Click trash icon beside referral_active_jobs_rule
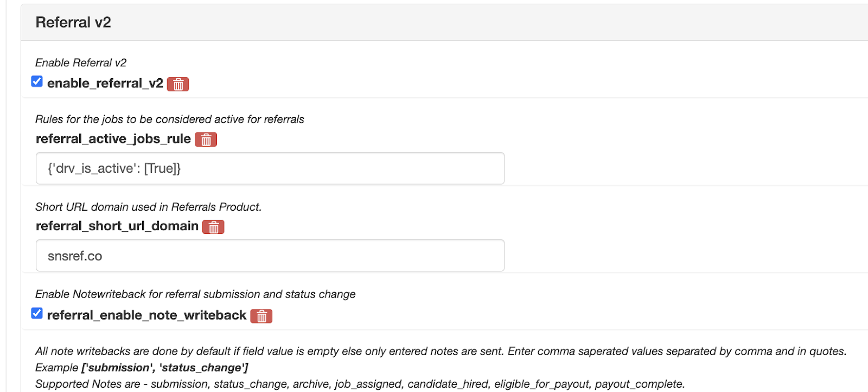Image resolution: width=868 pixels, height=392 pixels. pos(206,140)
